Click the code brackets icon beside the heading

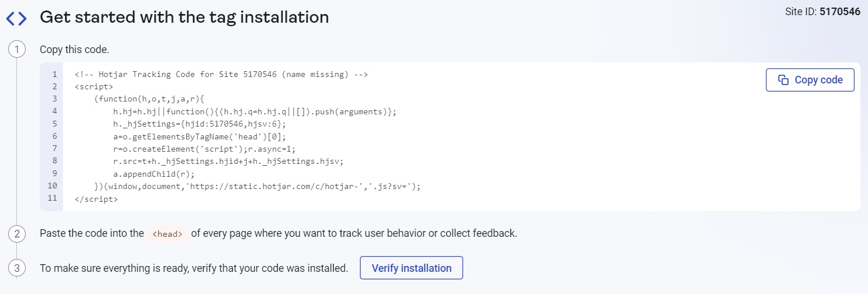click(16, 19)
